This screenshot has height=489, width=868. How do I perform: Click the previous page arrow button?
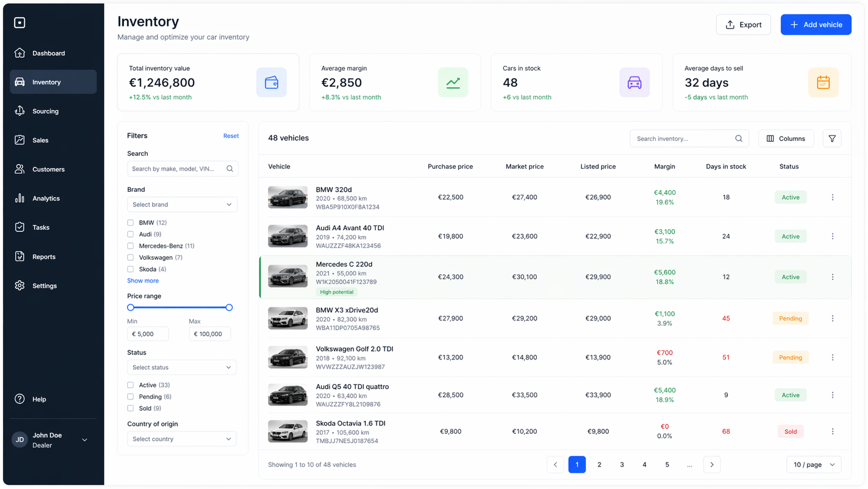[x=555, y=465]
